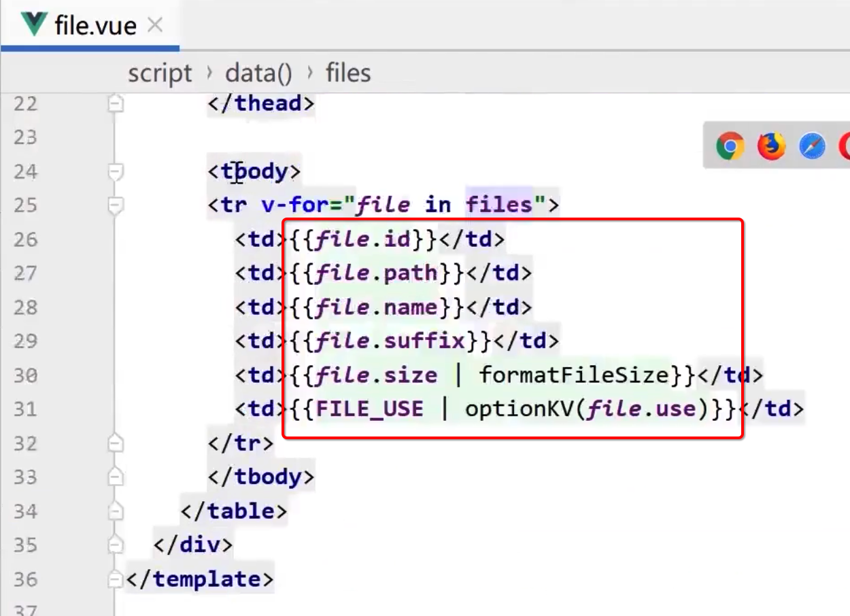
Task: Collapse the tbody fold at line 24
Action: point(116,172)
